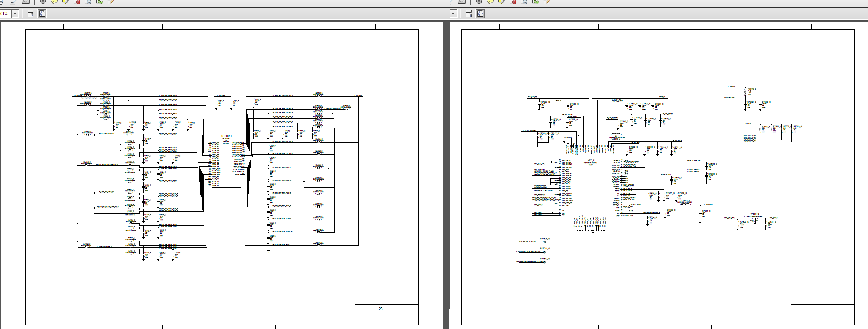Open the zoom dropdown arrow in right viewer

click(453, 14)
